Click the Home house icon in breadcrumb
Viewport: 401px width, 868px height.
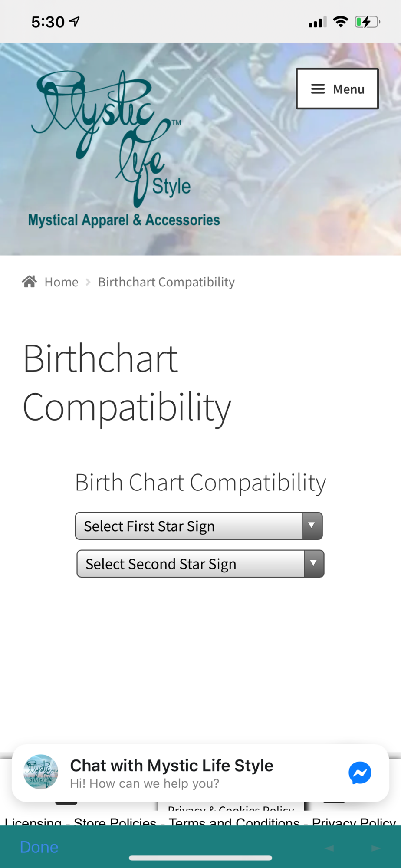coord(30,282)
